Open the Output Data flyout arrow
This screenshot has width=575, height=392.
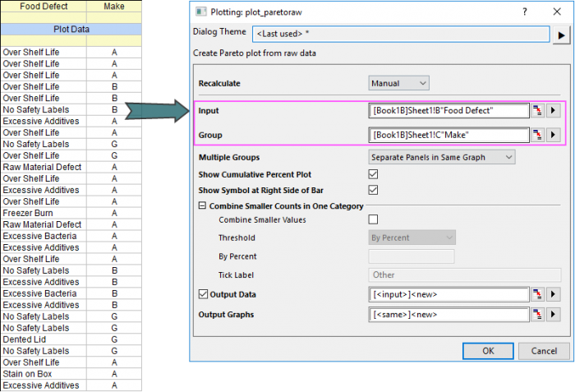554,295
